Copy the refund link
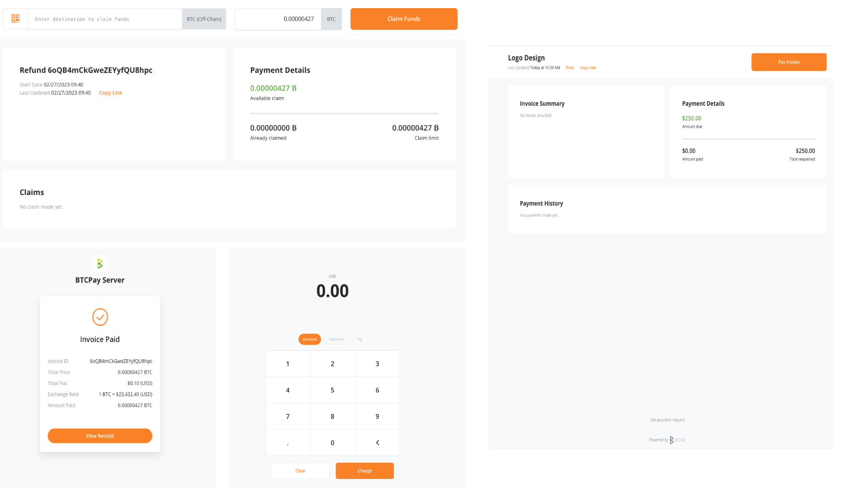This screenshot has width=868, height=488. (111, 93)
